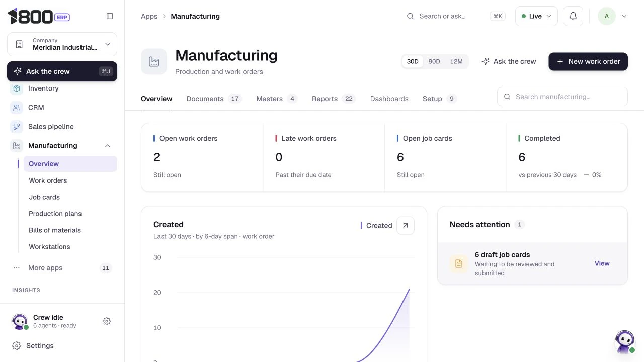Open the Dashboards tab
Screen dimensions: 644x362
coord(389,99)
